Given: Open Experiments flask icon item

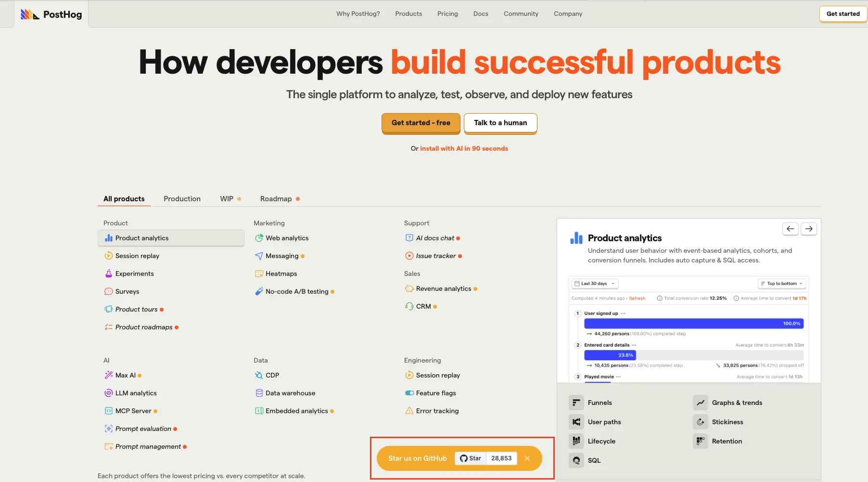Looking at the screenshot, I should click(x=129, y=274).
